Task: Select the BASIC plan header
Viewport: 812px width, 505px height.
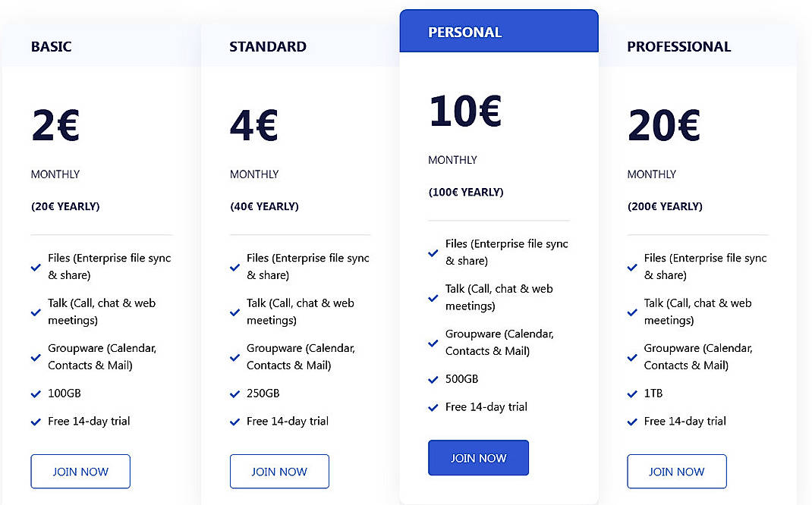Action: tap(51, 46)
